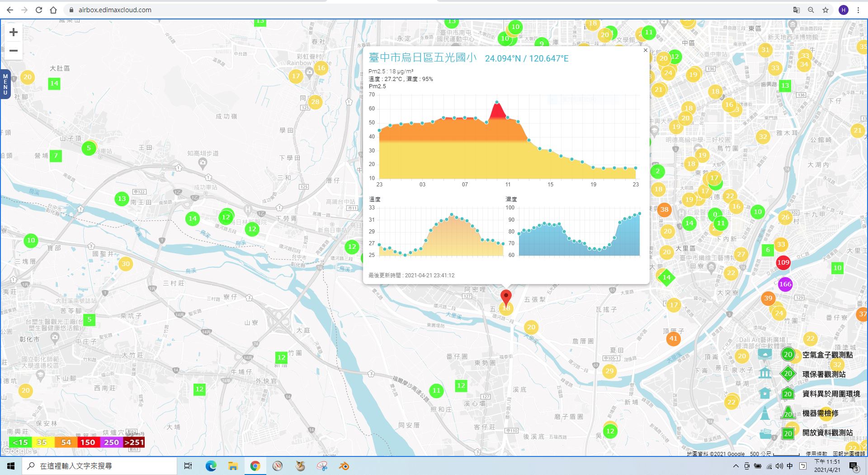The height and width of the screenshot is (475, 868).
Task: Open Chrome three-dot menu
Action: [x=858, y=10]
